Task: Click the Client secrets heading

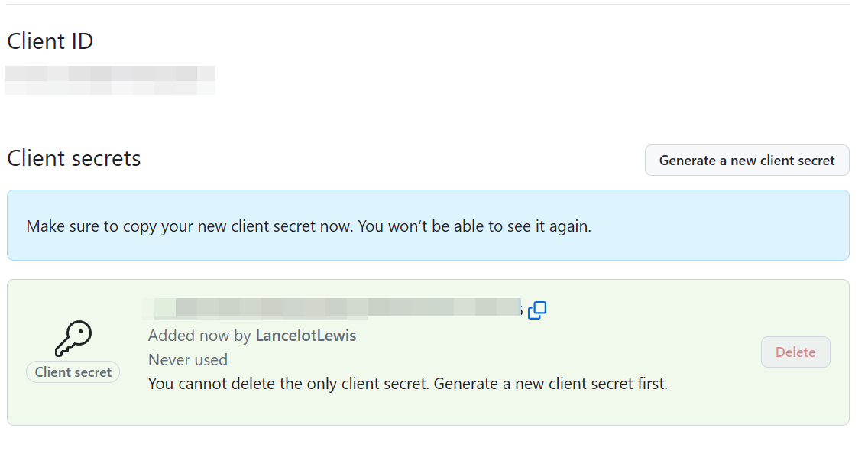Action: coord(74,158)
